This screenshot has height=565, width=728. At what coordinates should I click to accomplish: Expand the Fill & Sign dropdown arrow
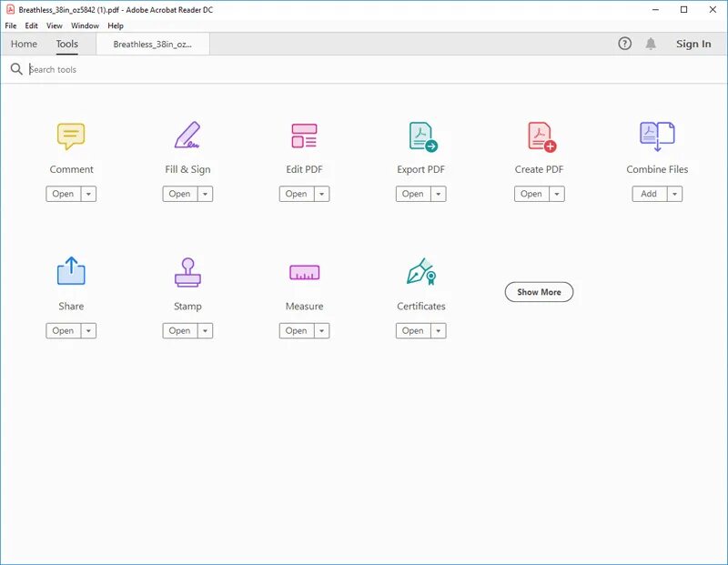206,194
